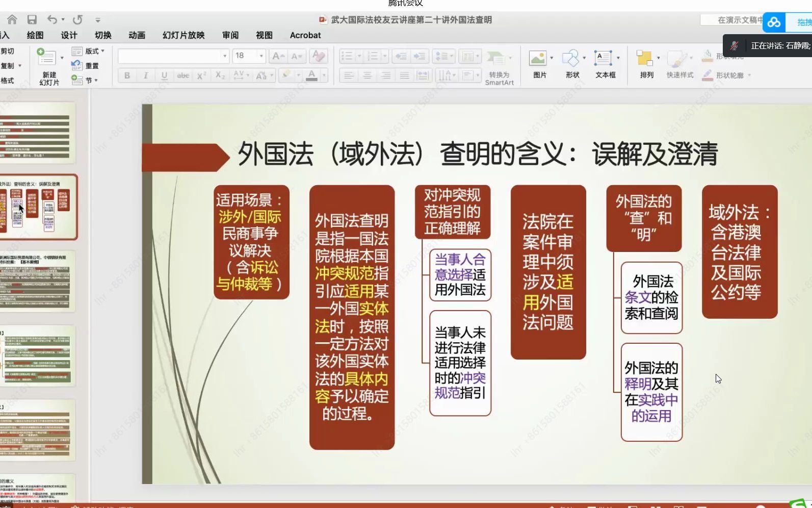
Task: Click the muted microphone icon in meeting bar
Action: pyautogui.click(x=734, y=45)
